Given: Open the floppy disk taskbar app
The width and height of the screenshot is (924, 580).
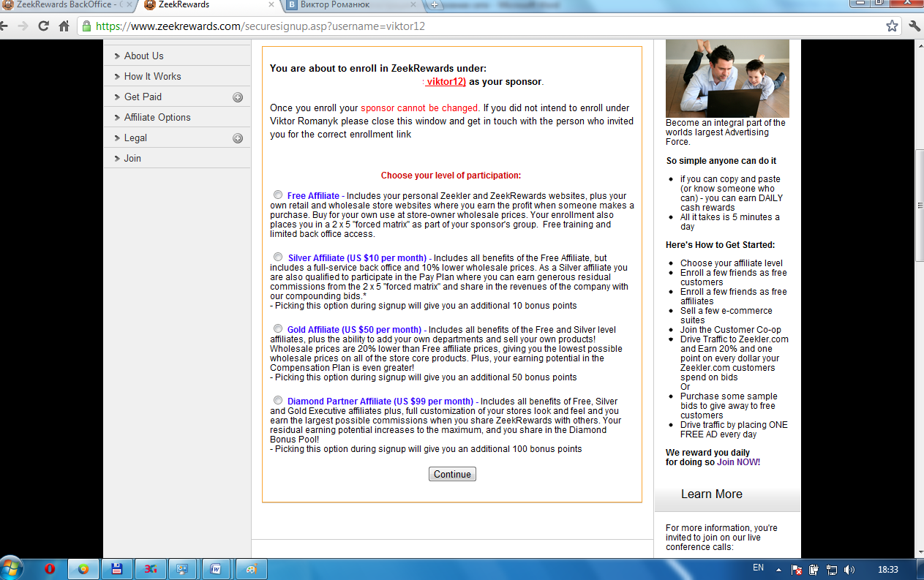Looking at the screenshot, I should coord(116,569).
